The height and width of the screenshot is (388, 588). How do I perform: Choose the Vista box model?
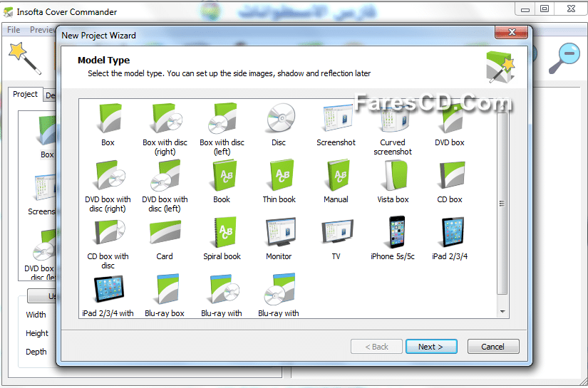393,182
